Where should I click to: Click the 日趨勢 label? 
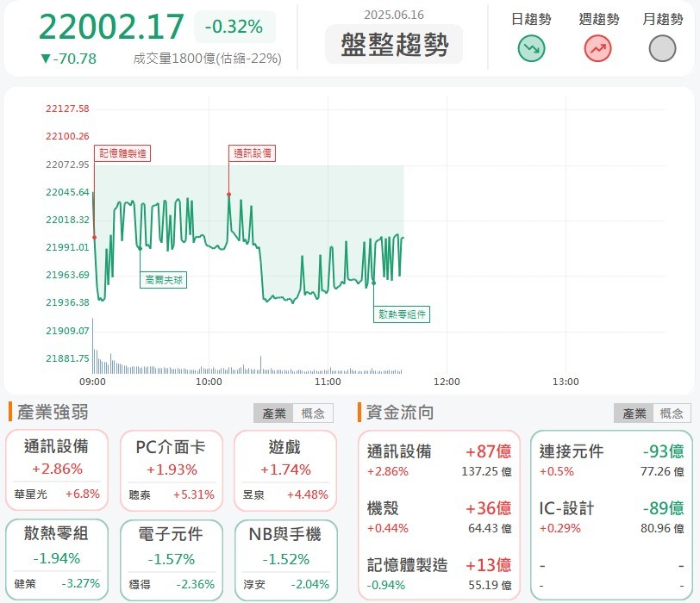(531, 19)
